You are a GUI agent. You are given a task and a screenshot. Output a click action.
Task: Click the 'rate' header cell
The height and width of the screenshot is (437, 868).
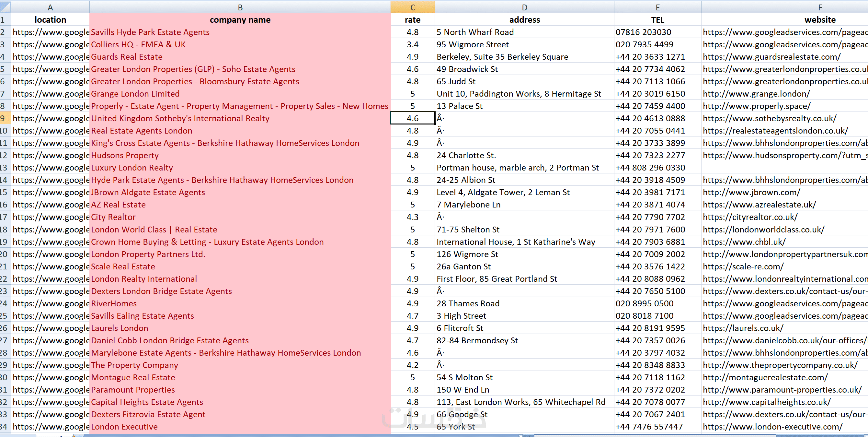(x=412, y=19)
